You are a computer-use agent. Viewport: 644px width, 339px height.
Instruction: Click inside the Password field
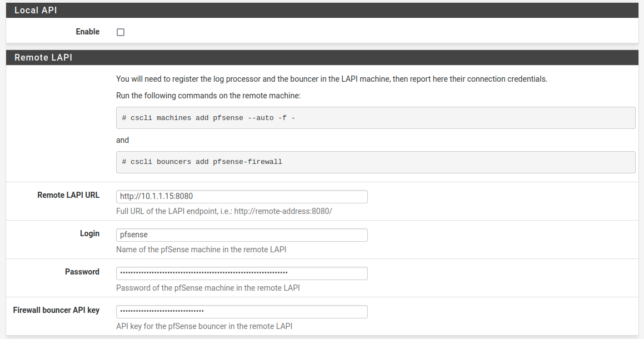pos(241,273)
